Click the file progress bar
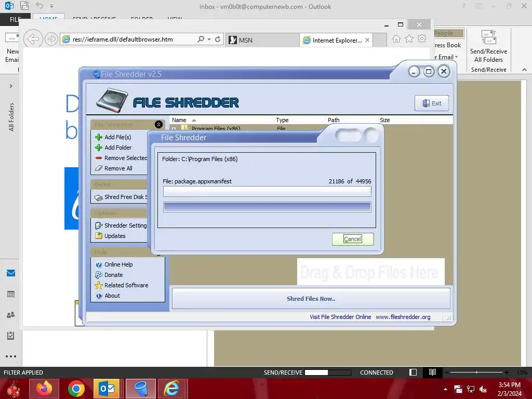Viewport: 532px width, 399px height. pyautogui.click(x=267, y=192)
